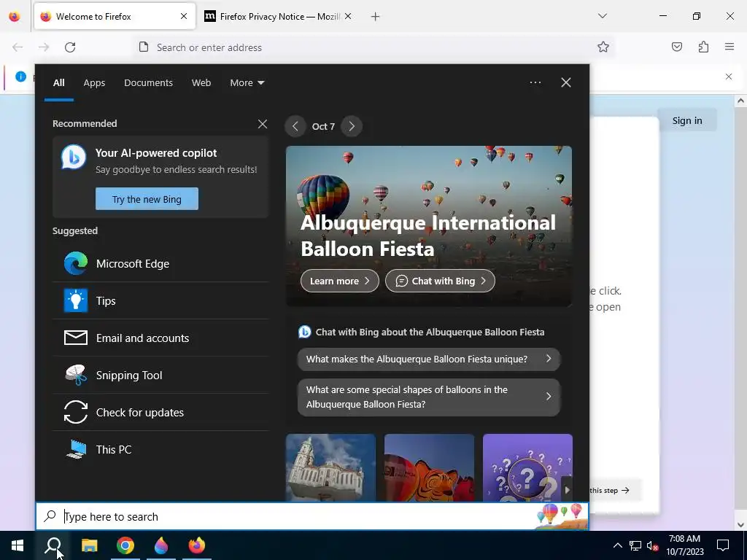Select the All search tab

tap(58, 83)
